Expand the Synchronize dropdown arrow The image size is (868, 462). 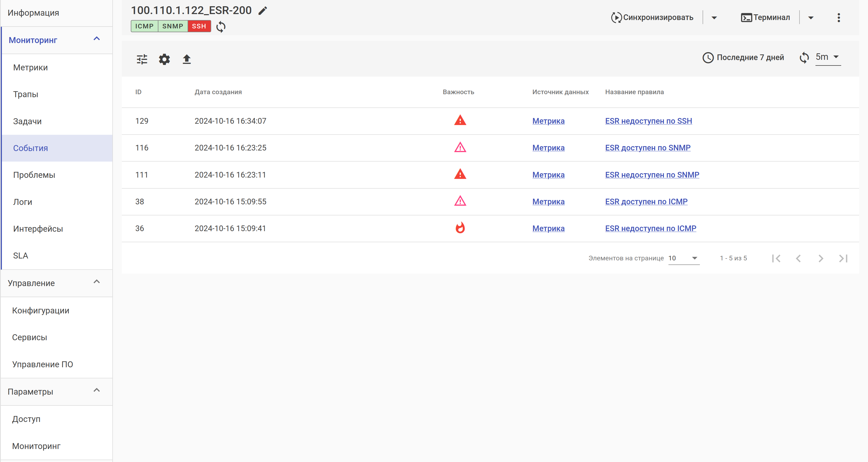pyautogui.click(x=714, y=18)
